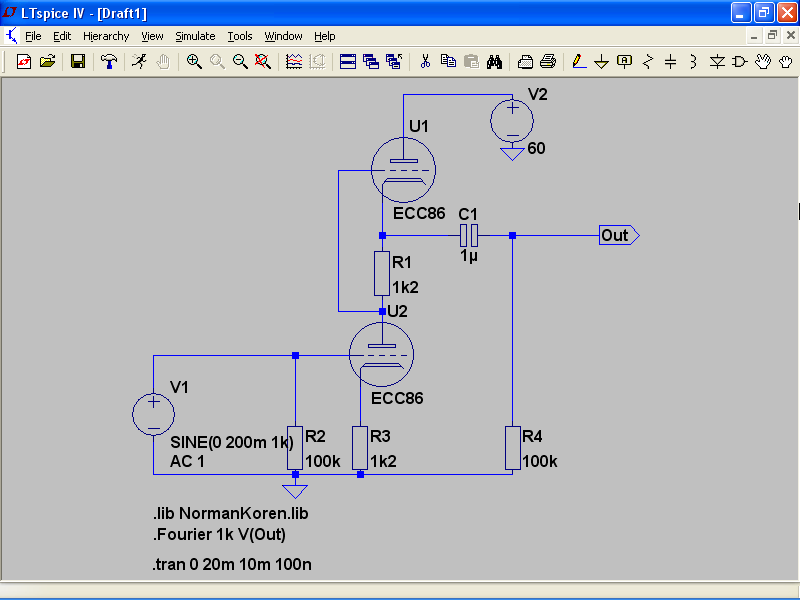800x600 pixels.
Task: Click the '60' value of V2
Action: click(x=536, y=148)
